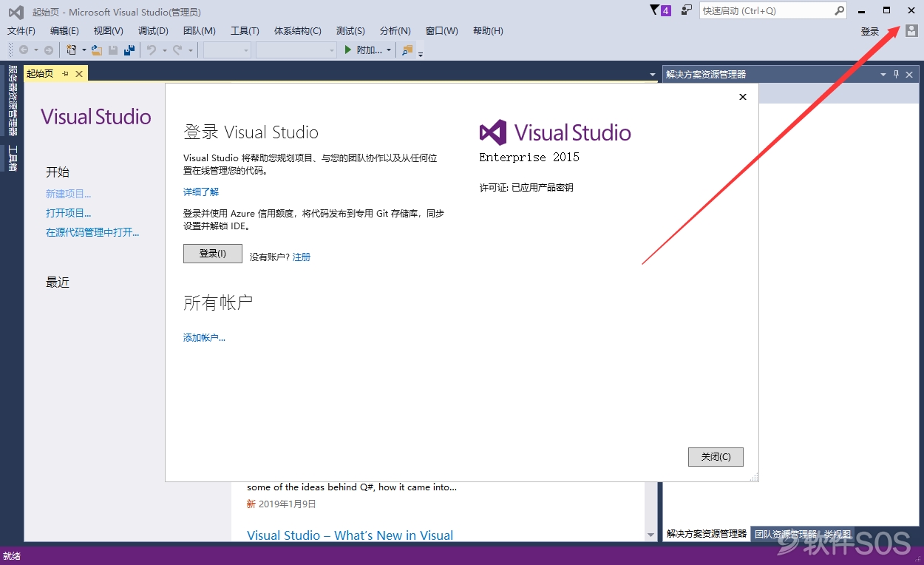924x565 pixels.
Task: Open the 工具(T) menu
Action: [245, 31]
